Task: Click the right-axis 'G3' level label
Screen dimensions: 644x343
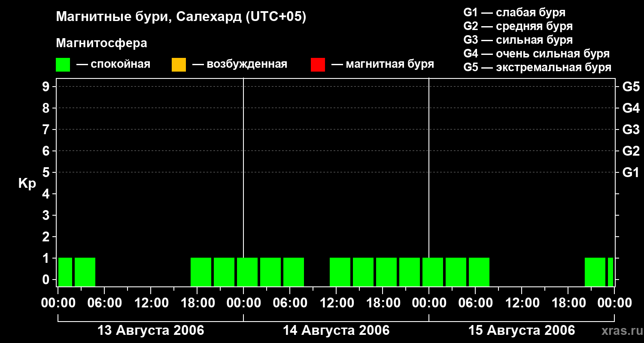Action: [631, 129]
